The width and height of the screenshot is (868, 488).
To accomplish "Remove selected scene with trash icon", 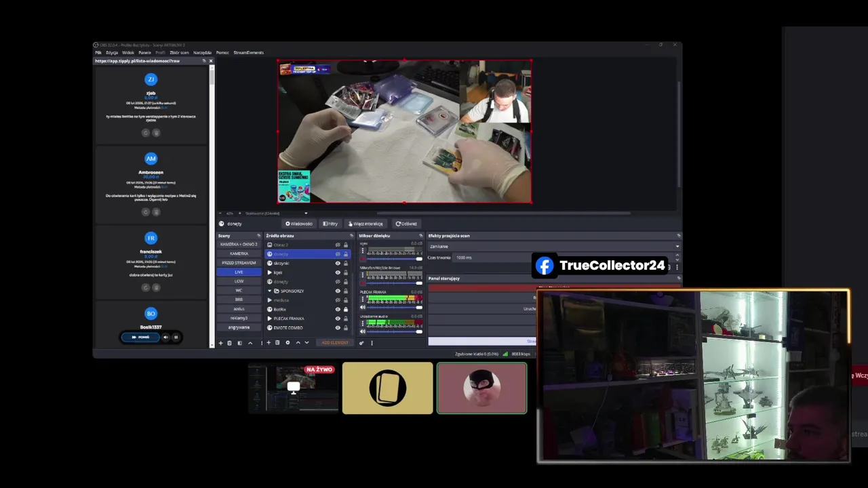I will pyautogui.click(x=229, y=343).
